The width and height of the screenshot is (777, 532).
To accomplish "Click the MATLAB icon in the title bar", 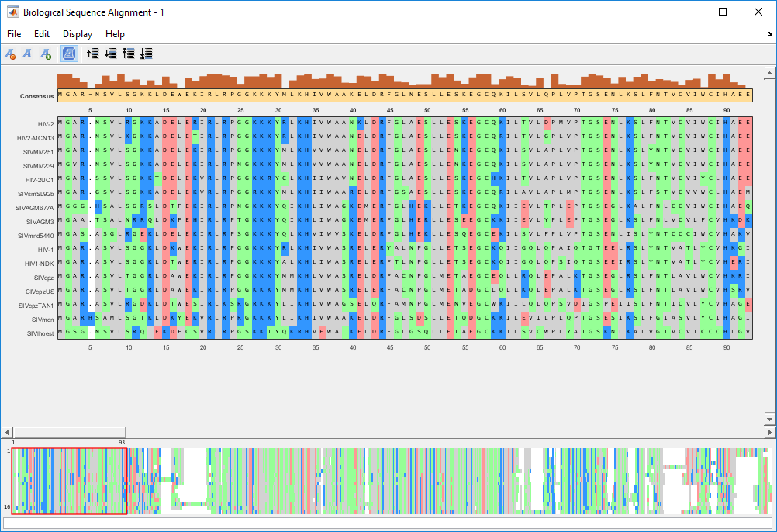I will point(13,12).
